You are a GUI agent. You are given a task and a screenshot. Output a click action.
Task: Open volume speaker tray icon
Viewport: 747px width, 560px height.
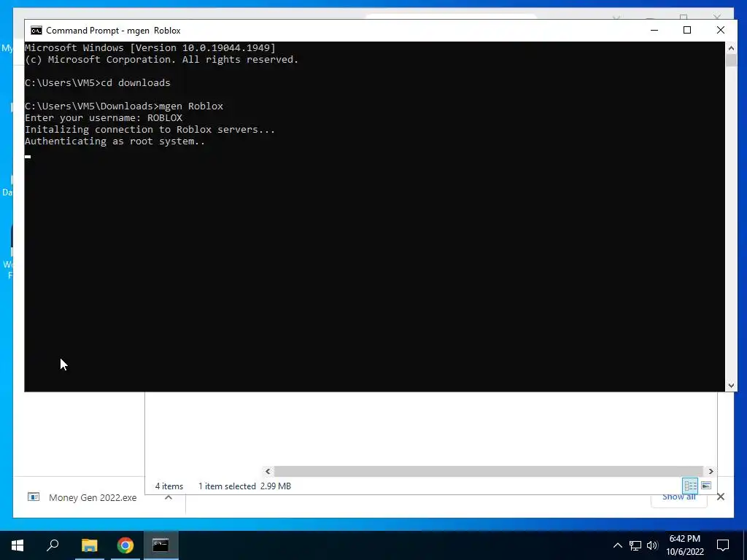652,545
